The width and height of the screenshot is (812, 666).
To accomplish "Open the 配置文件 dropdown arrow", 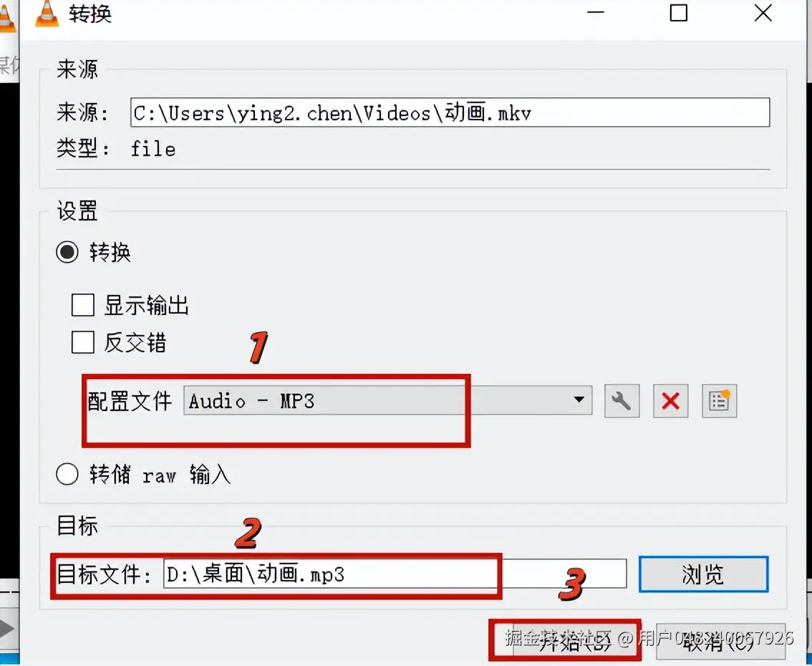I will coord(579,400).
